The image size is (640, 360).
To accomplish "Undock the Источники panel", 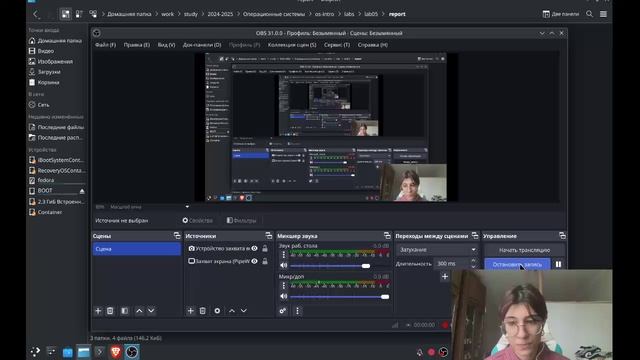I will pyautogui.click(x=269, y=236).
